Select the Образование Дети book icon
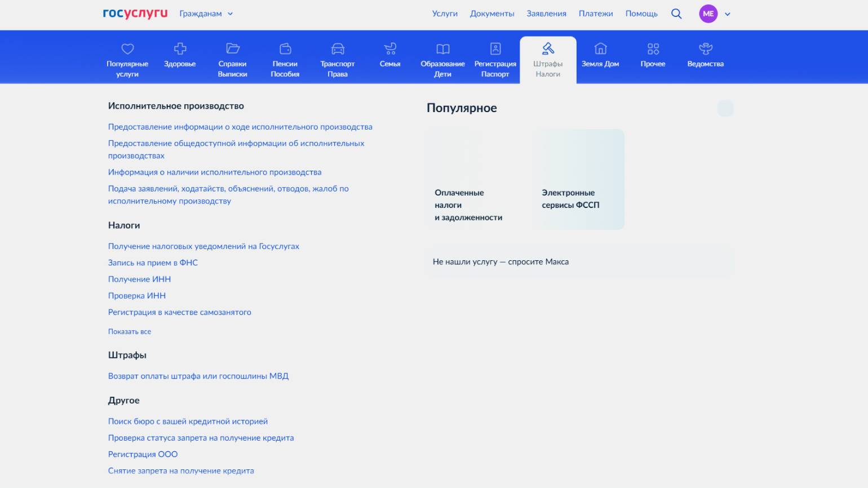The width and height of the screenshot is (868, 488). (442, 49)
